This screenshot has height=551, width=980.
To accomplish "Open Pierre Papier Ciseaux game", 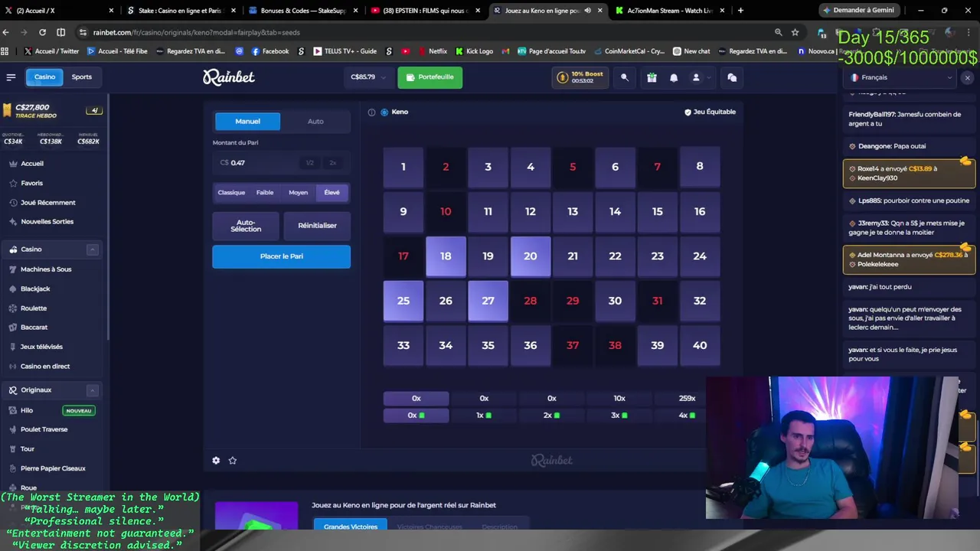I will [x=53, y=468].
